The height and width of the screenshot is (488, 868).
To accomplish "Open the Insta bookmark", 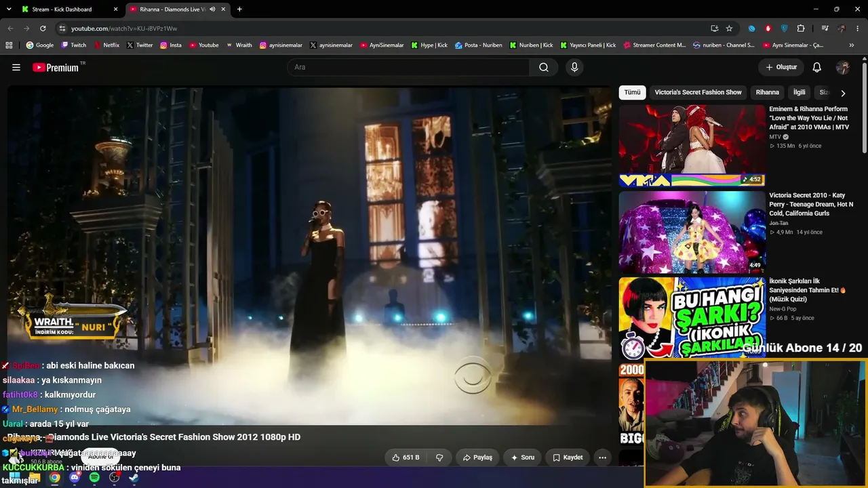I will (171, 45).
